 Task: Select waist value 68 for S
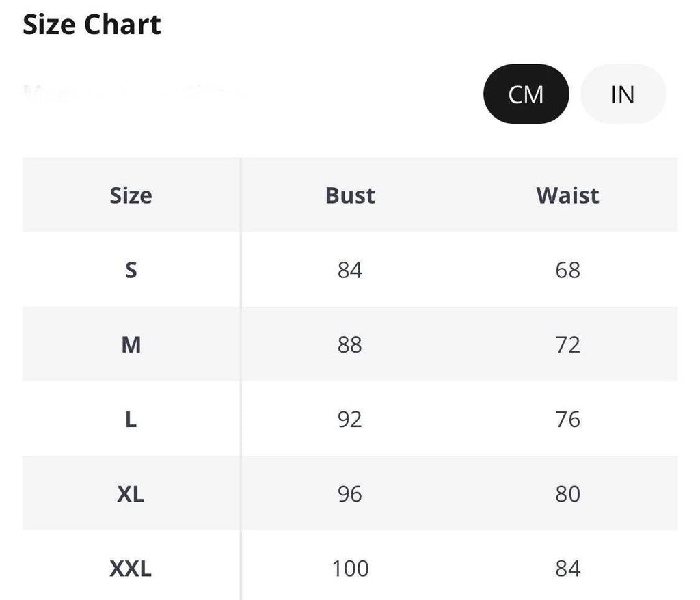pos(567,270)
